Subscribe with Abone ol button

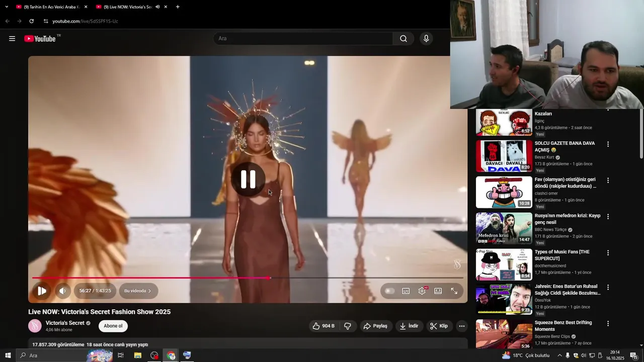click(x=113, y=326)
